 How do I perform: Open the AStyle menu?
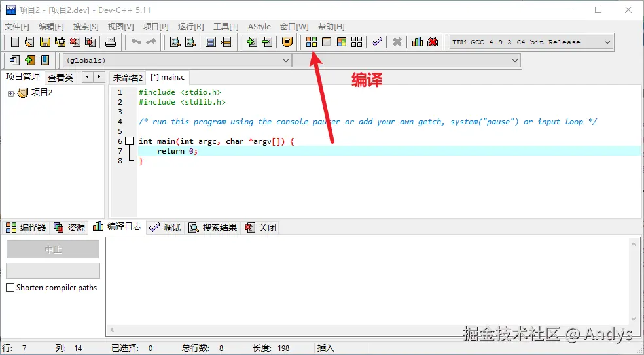[x=259, y=27]
